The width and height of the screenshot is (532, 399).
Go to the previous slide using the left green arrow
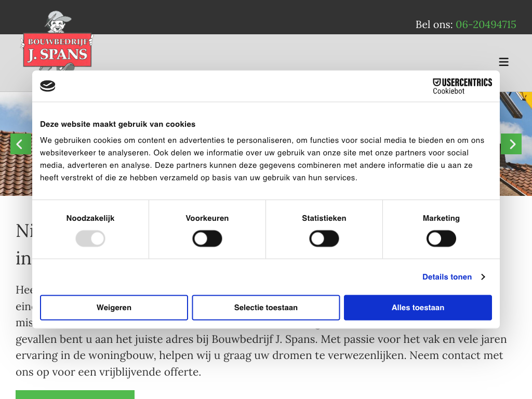(x=20, y=144)
